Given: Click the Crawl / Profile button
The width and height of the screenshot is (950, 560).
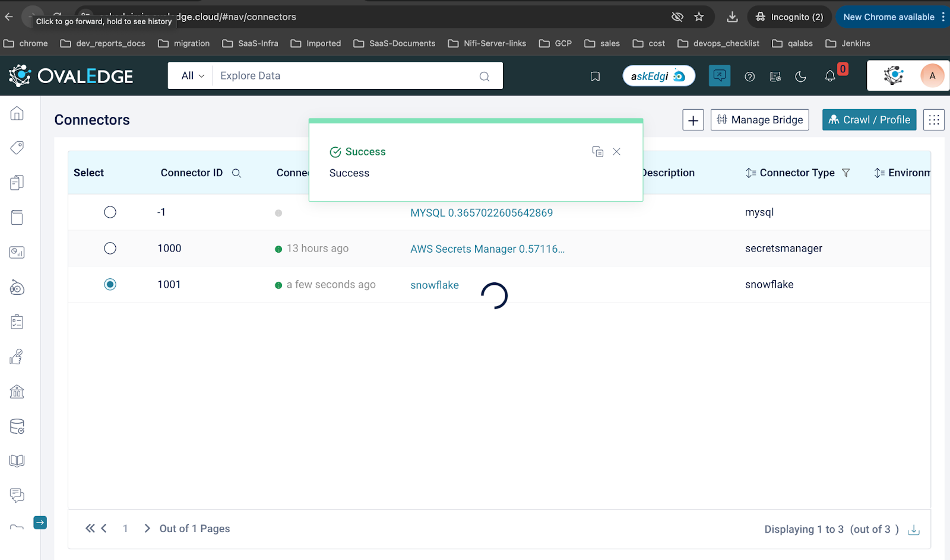Looking at the screenshot, I should click(x=869, y=120).
